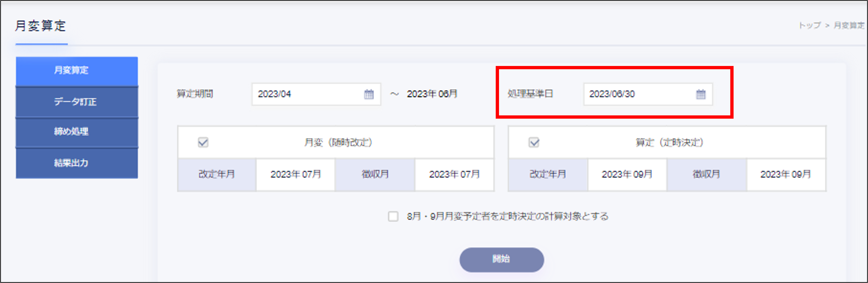Click 月変 徴収月 value 2023年 07月

454,174
